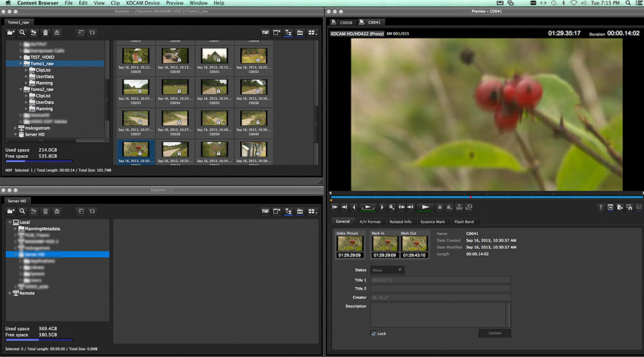This screenshot has width=644, height=357.
Task: Eject media in Server HD explorer toolbar
Action: (x=57, y=211)
